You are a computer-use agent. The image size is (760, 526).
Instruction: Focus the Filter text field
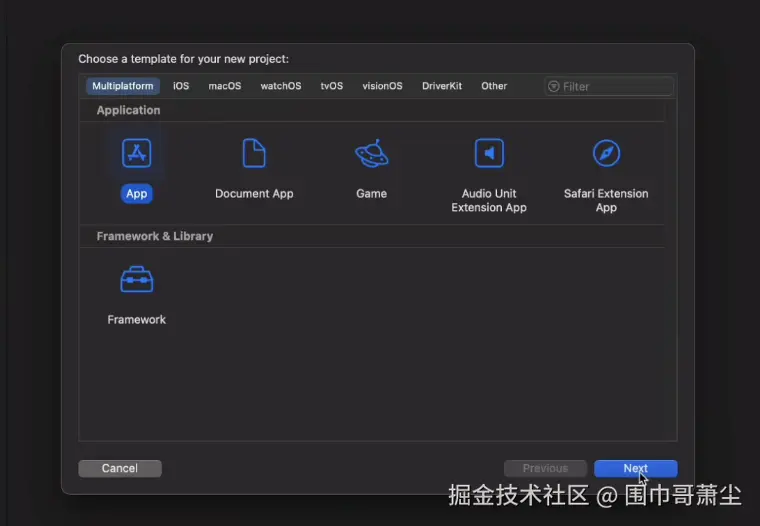(609, 86)
